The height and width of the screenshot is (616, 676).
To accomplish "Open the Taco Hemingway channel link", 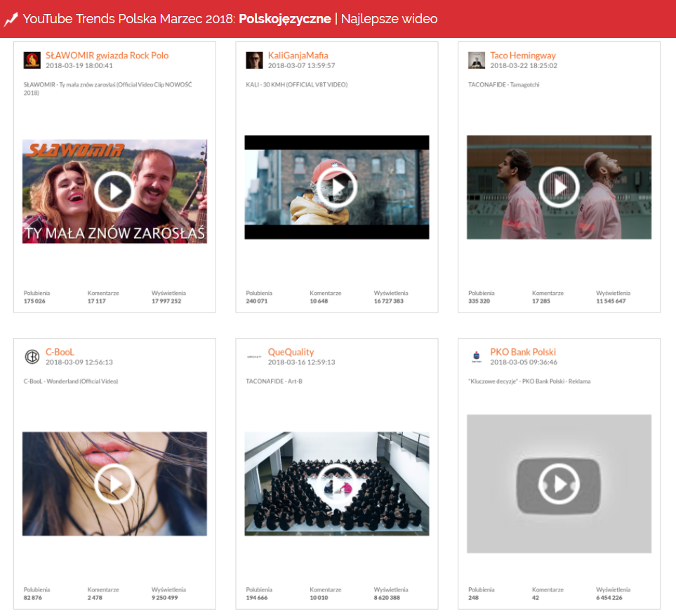I will click(522, 55).
